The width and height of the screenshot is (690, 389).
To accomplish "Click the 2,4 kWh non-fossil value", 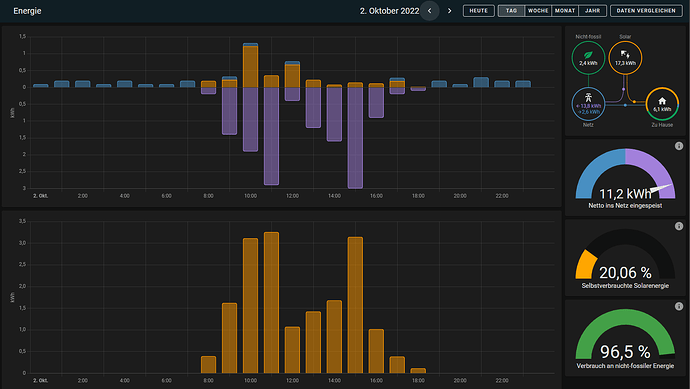I will coord(588,63).
